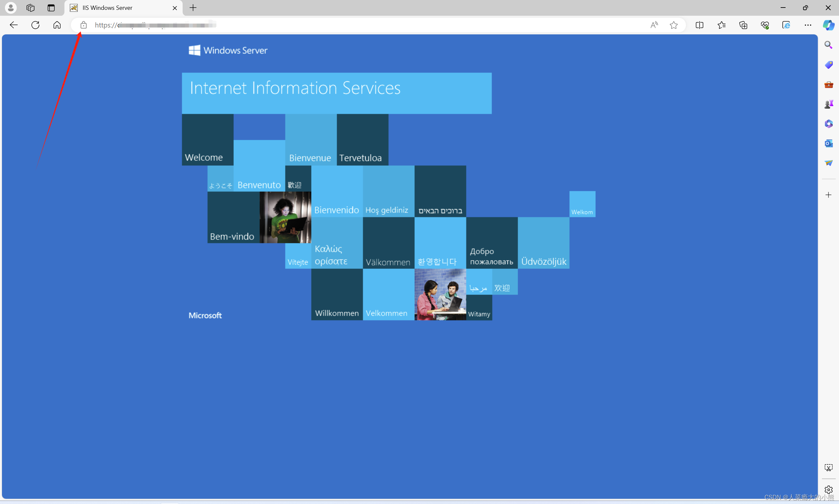839x504 pixels.
Task: Click the favorites star icon
Action: 674,25
